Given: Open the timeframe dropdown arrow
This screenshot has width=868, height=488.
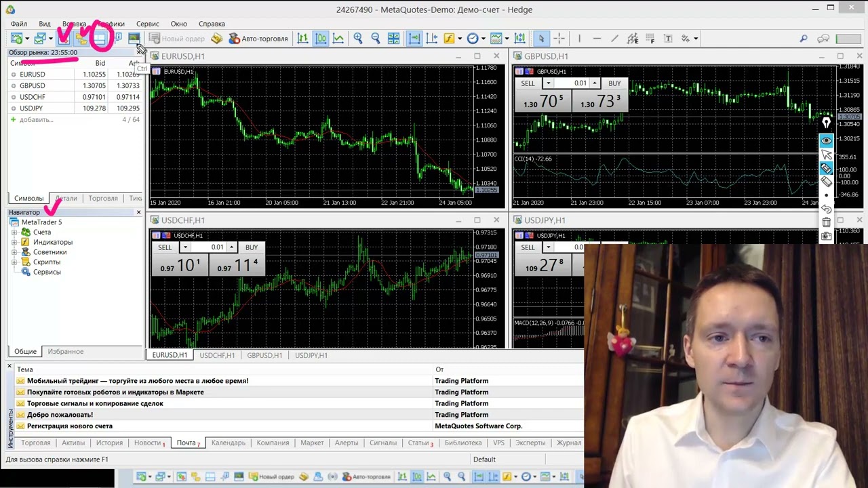Looking at the screenshot, I should [x=484, y=39].
